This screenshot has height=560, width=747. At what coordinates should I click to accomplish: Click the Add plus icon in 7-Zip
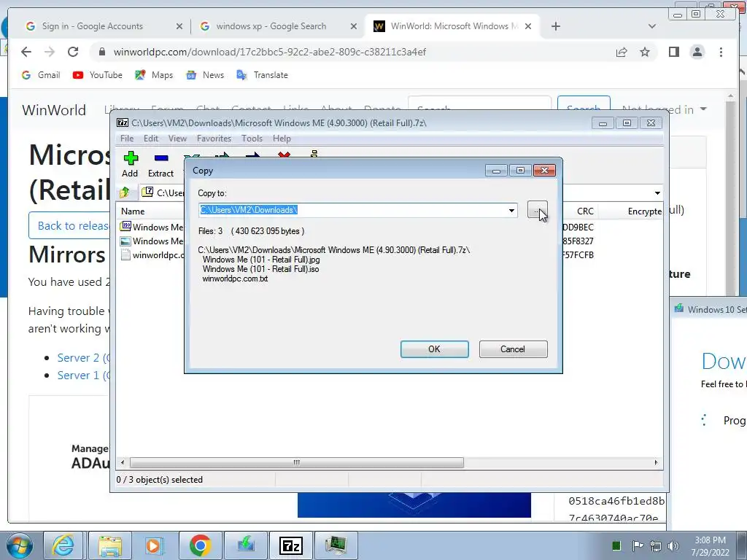[131, 157]
